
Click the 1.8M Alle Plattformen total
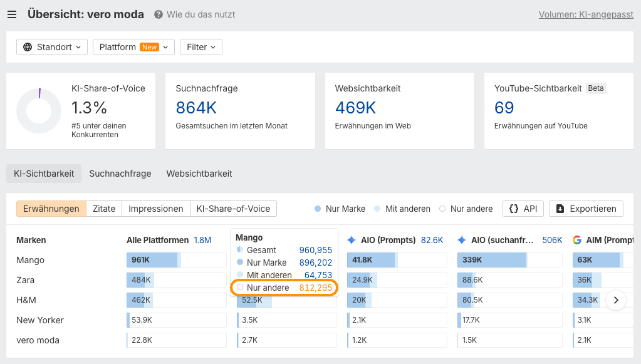tap(202, 240)
